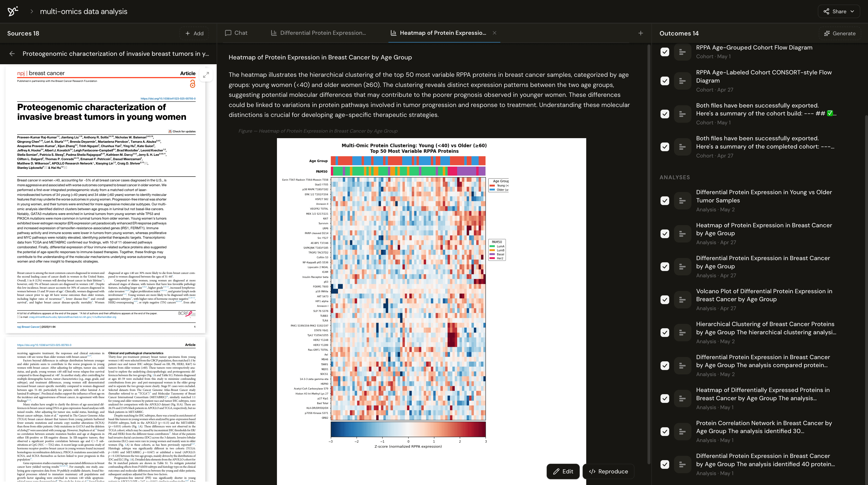The height and width of the screenshot is (485, 868).
Task: Close the Heatmap of Protein Expression tab
Action: tap(494, 33)
